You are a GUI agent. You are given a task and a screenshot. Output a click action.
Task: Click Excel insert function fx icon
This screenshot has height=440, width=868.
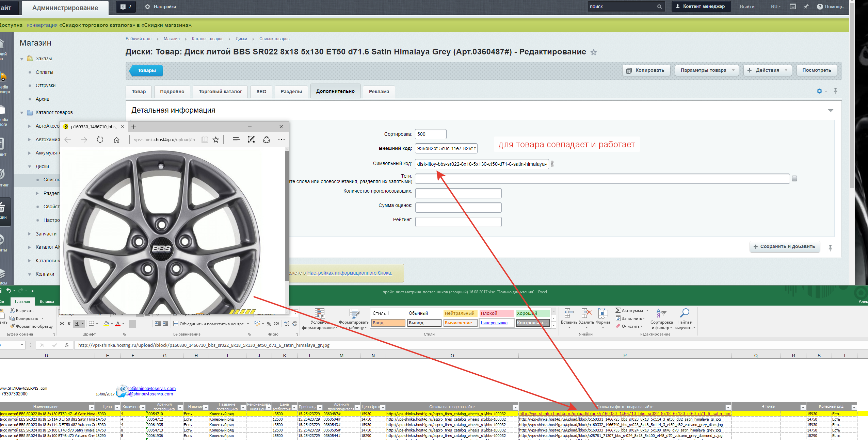(67, 345)
